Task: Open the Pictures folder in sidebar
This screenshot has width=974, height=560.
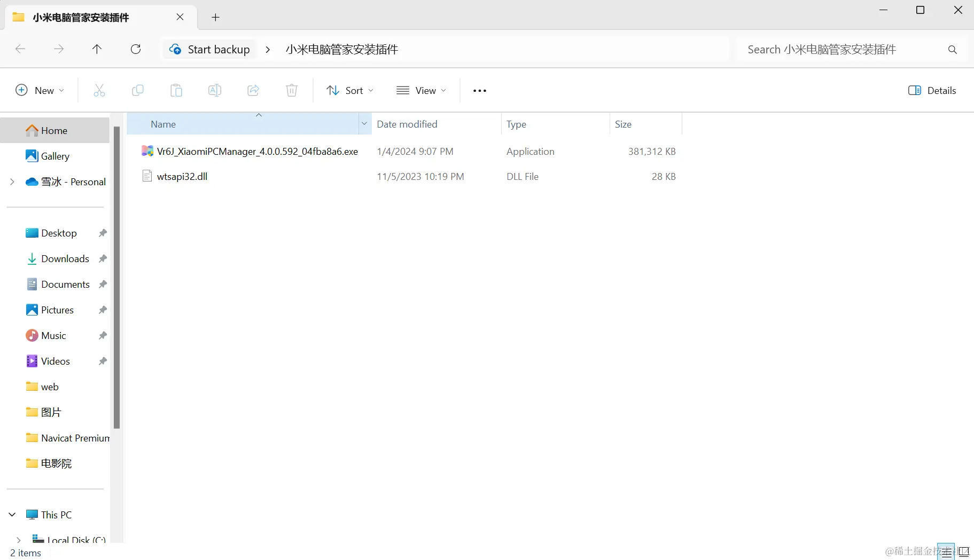Action: [57, 310]
